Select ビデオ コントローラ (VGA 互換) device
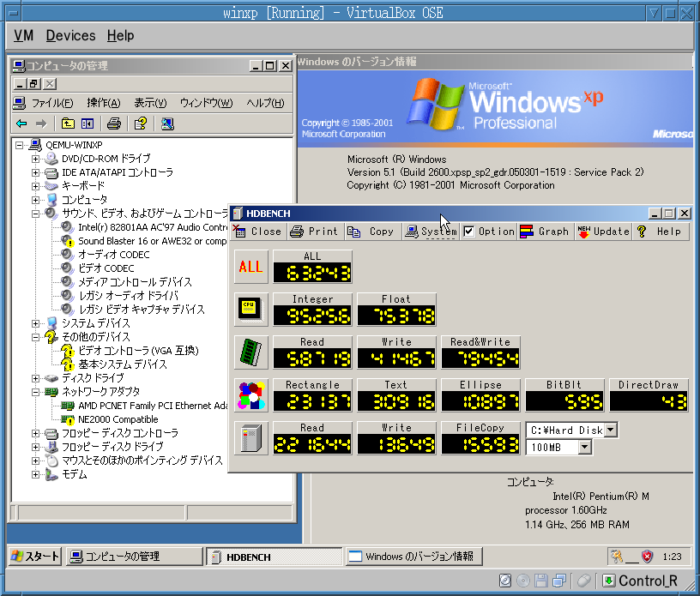 pos(138,351)
